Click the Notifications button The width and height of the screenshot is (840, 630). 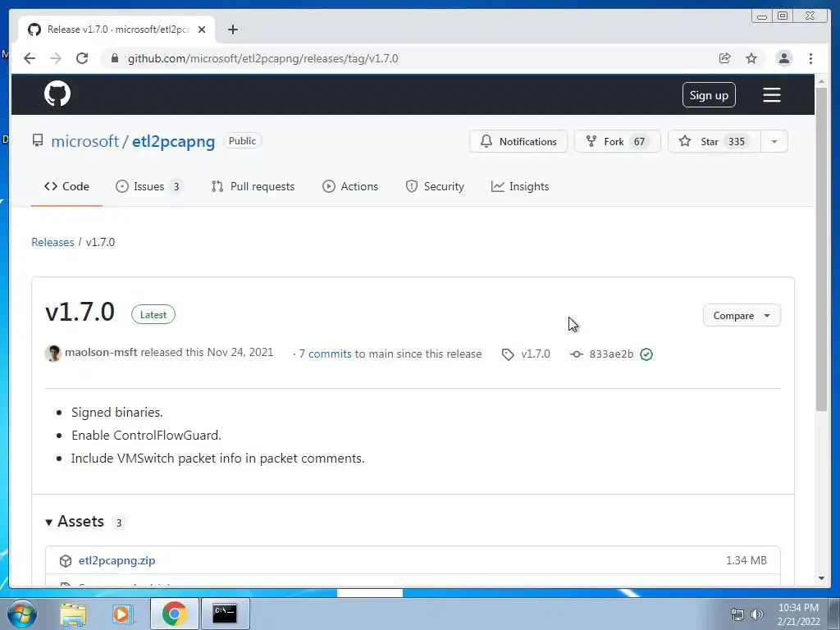coord(518,141)
